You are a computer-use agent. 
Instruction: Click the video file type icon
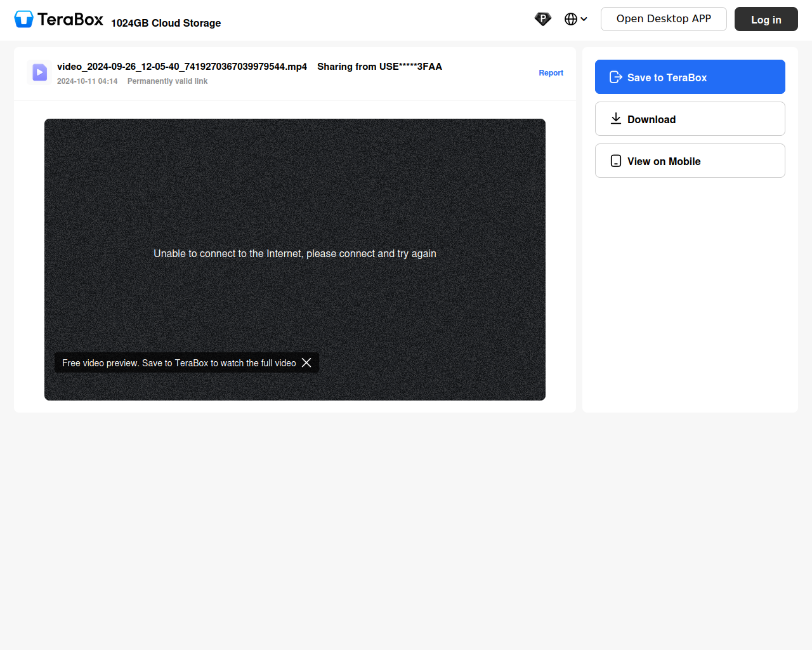click(39, 72)
